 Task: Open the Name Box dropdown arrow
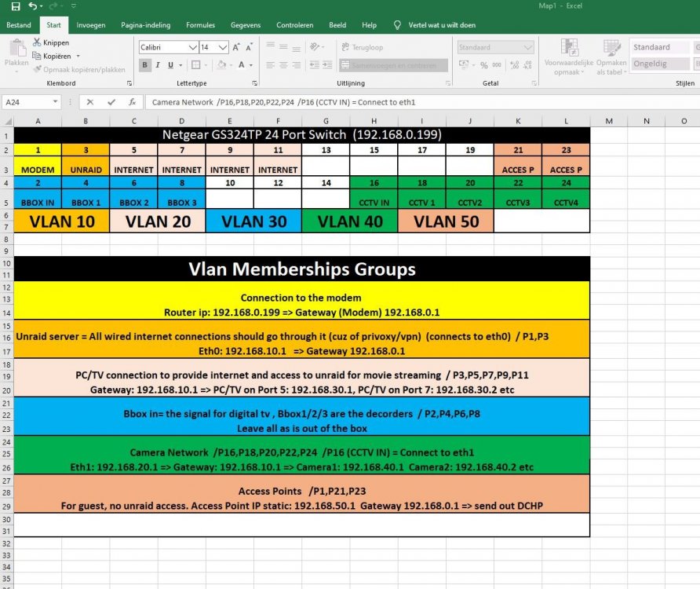pyautogui.click(x=55, y=102)
